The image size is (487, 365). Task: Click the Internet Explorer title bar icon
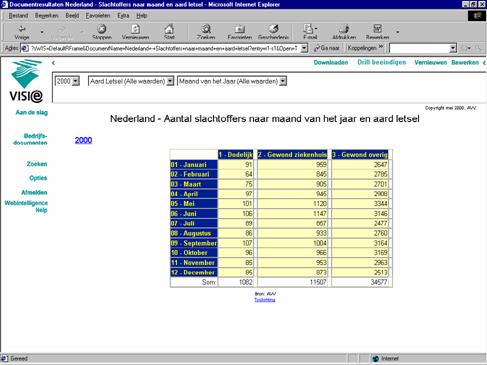point(4,4)
